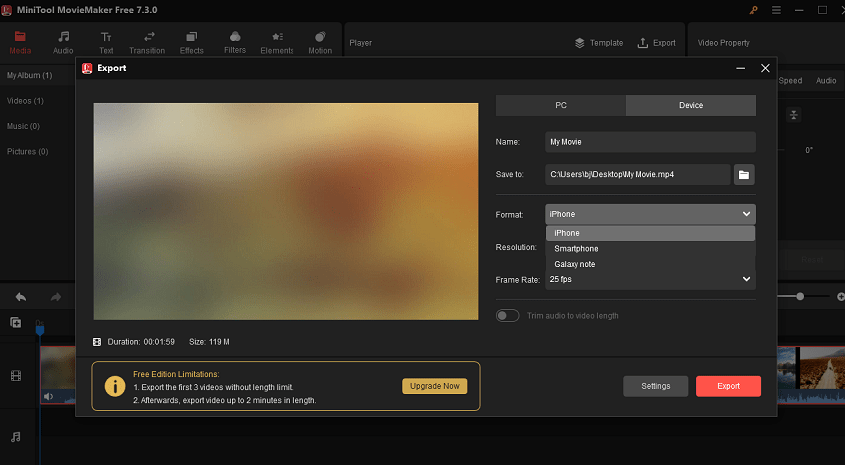Minimize the Export dialog
The width and height of the screenshot is (845, 465).
pyautogui.click(x=740, y=68)
